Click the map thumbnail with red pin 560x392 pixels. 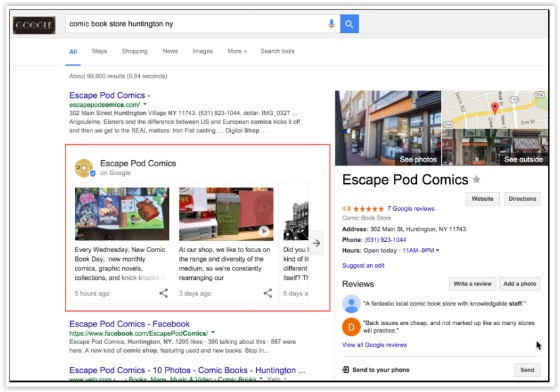(x=495, y=109)
